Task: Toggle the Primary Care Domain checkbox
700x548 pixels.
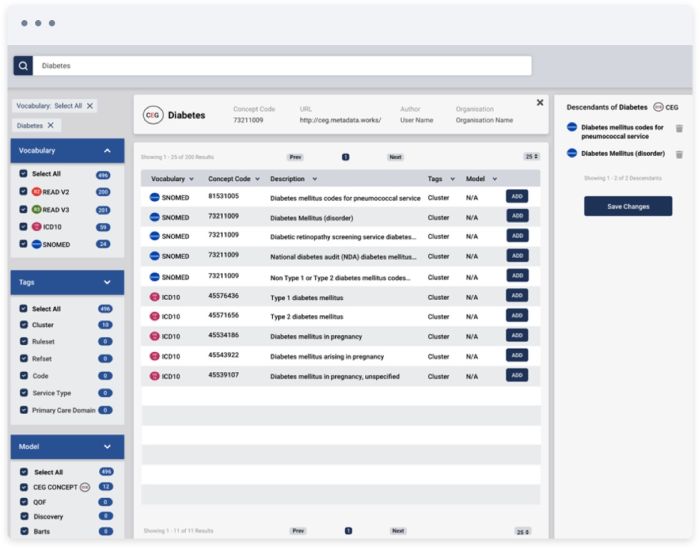Action: click(x=24, y=410)
